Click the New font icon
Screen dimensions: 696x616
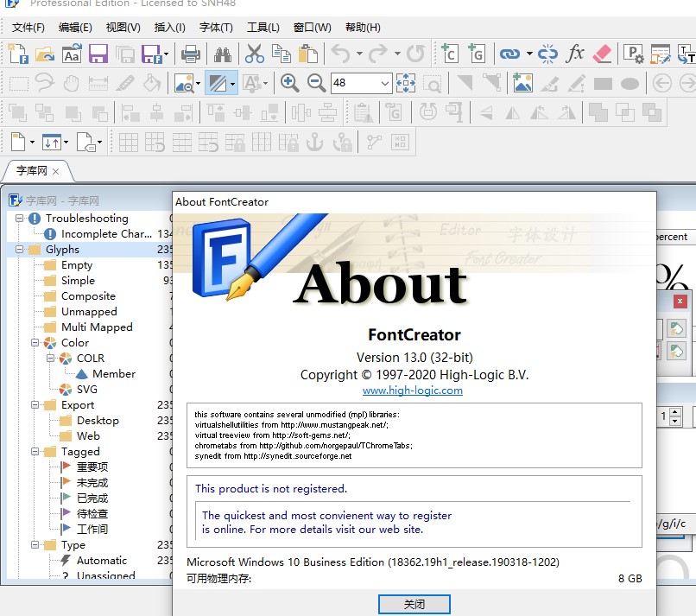[18, 54]
